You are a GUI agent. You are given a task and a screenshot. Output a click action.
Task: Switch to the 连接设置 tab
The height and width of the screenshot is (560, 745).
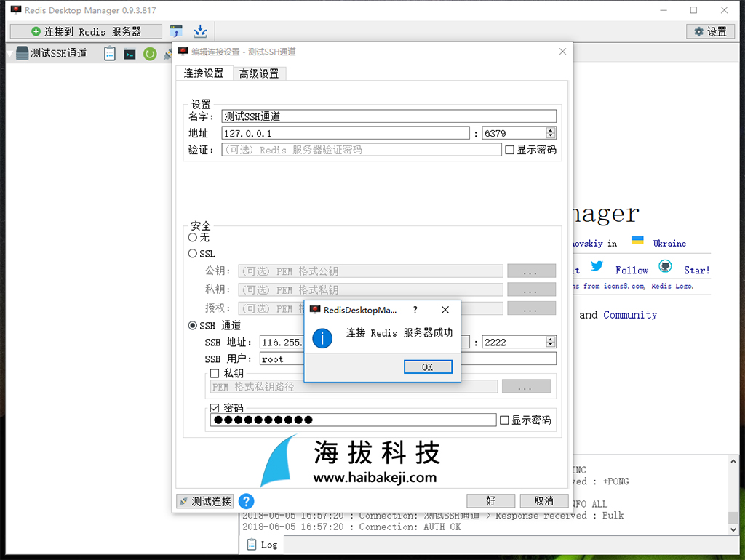(204, 73)
